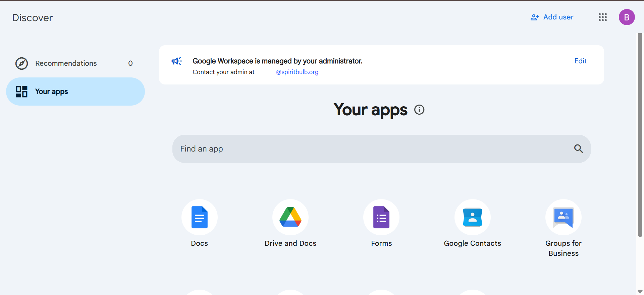Open the Google Contacts icon
This screenshot has width=644, height=295.
[472, 217]
